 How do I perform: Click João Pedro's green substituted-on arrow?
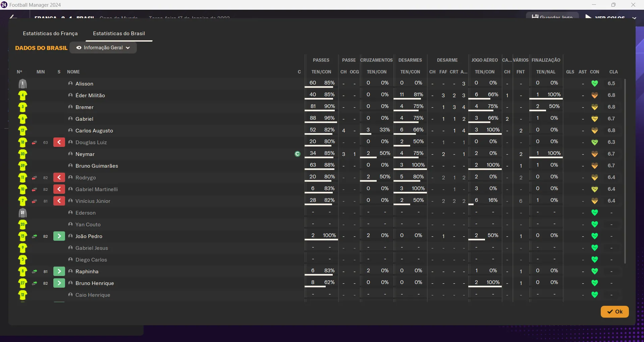pos(59,236)
